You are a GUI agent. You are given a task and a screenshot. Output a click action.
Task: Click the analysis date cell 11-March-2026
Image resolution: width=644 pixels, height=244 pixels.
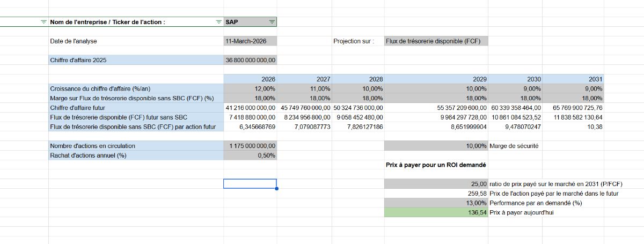point(250,41)
